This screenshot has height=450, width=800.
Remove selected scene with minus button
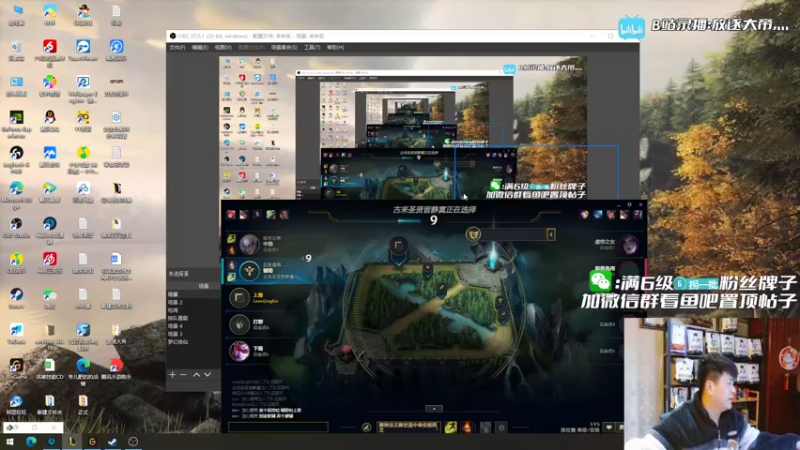[184, 374]
